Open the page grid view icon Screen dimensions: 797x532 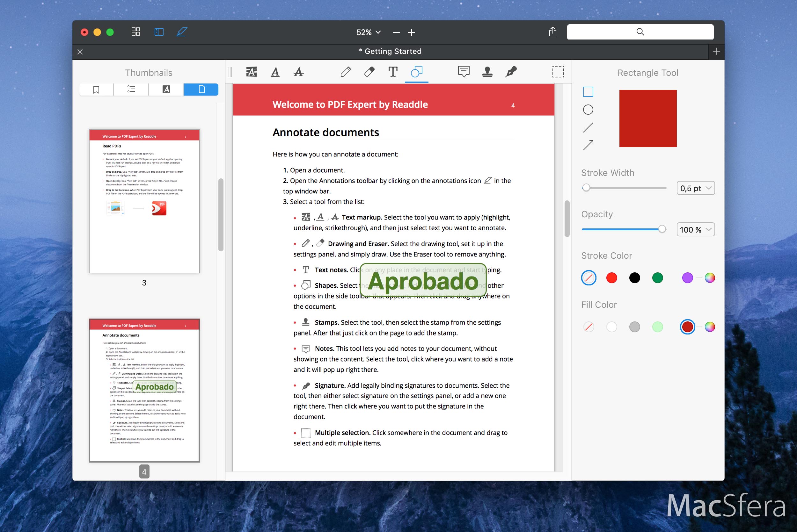click(136, 32)
